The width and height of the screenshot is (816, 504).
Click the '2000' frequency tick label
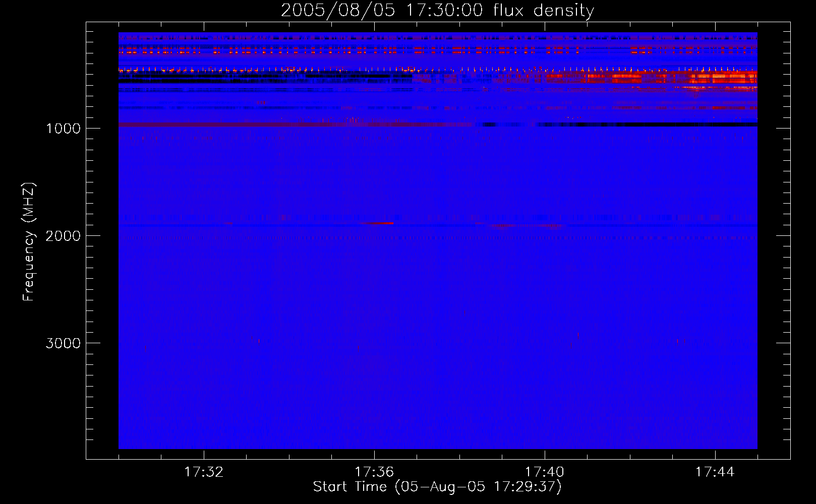tap(63, 236)
